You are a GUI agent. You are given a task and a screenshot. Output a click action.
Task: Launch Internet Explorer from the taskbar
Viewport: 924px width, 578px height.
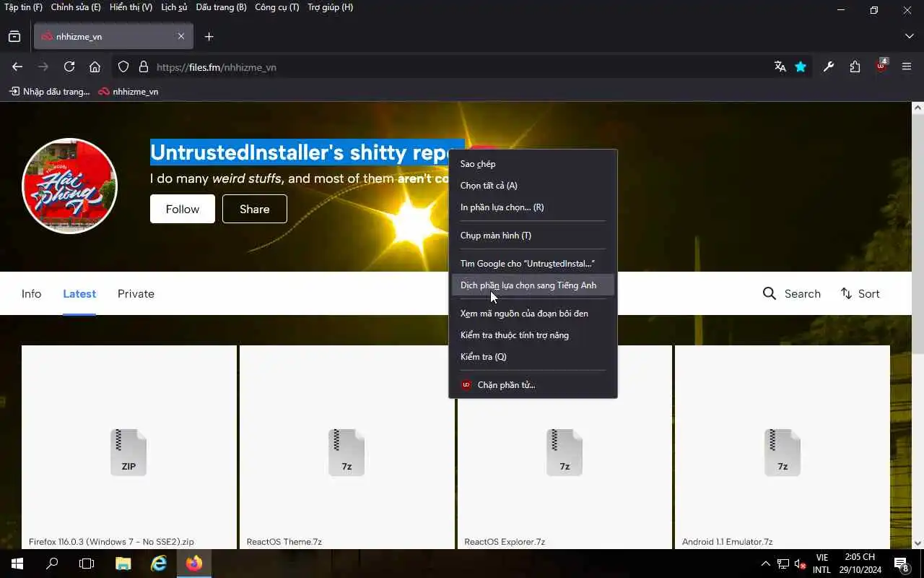point(159,564)
